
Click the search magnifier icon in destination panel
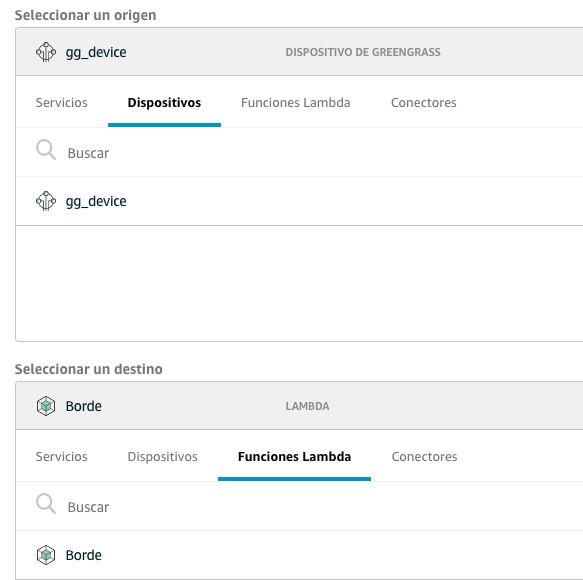click(46, 504)
